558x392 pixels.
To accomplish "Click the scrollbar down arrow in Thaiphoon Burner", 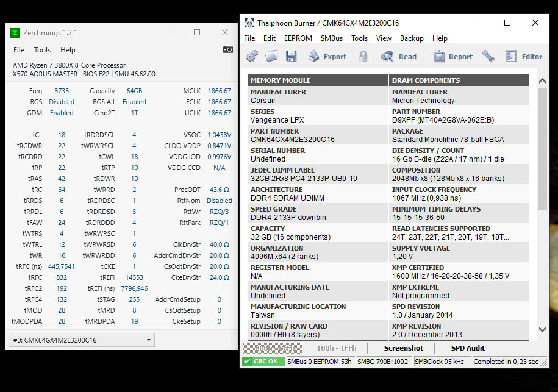I will click(x=542, y=329).
